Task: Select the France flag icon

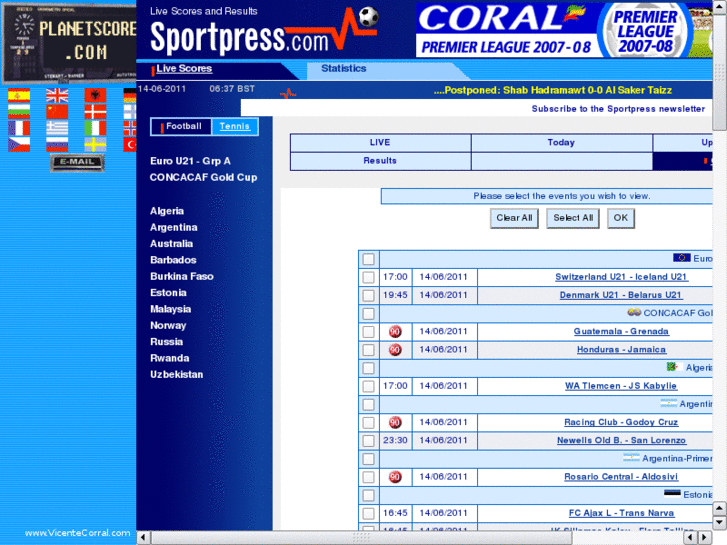Action: 19,128
